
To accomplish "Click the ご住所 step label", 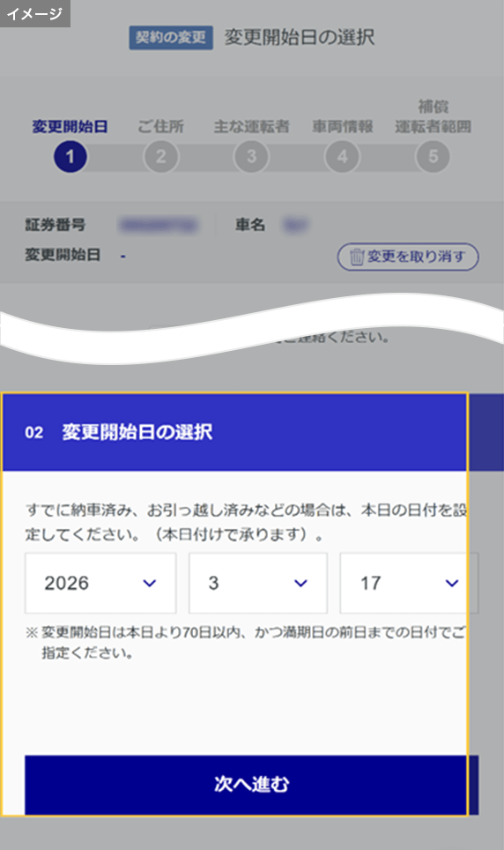I will pyautogui.click(x=161, y=126).
